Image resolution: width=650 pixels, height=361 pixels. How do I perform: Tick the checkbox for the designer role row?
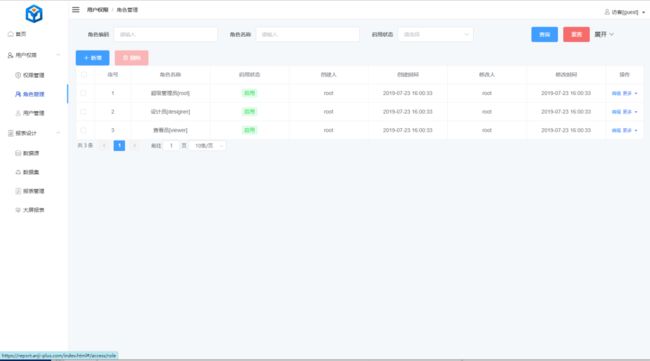[84, 111]
